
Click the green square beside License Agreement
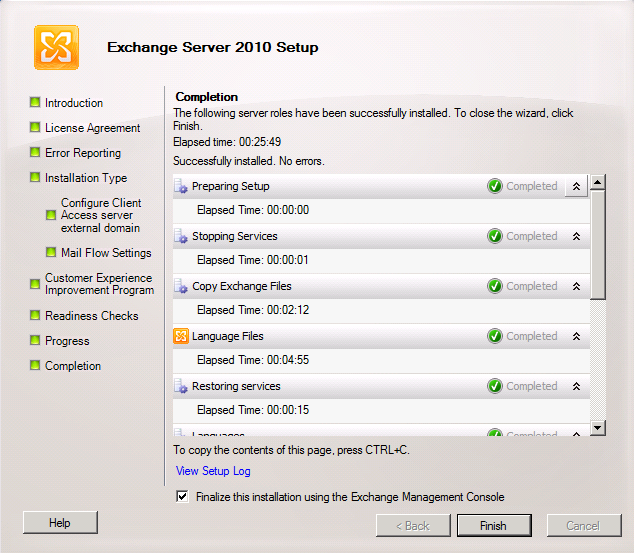(35, 127)
